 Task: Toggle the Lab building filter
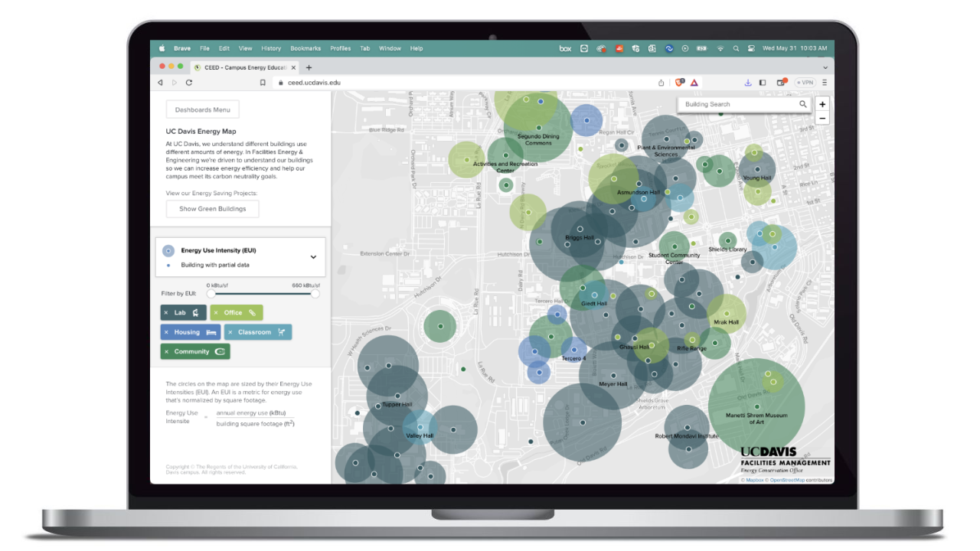click(x=183, y=312)
